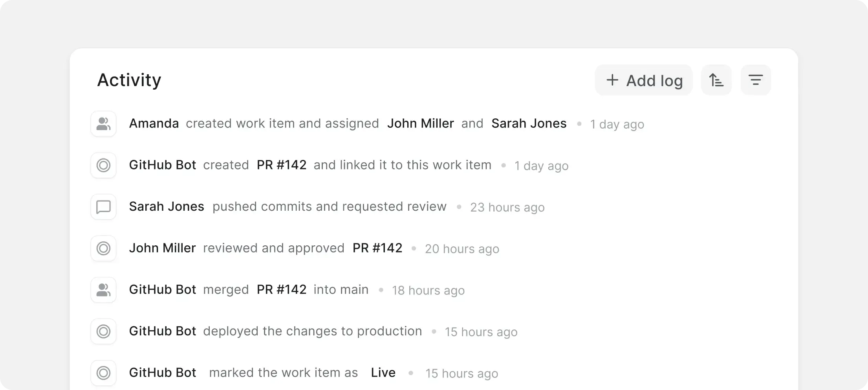Open PR #142 in the merged entry
The width and height of the screenshot is (868, 390).
(281, 290)
